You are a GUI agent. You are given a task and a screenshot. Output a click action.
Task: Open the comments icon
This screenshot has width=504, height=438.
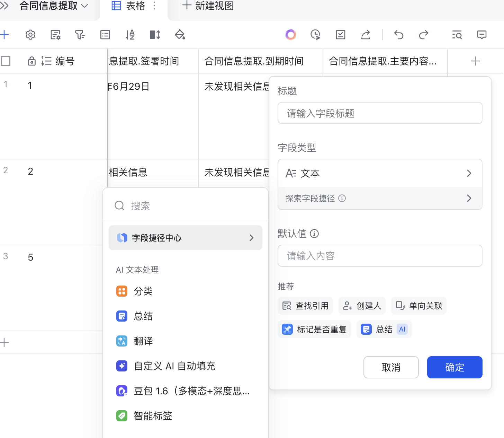pyautogui.click(x=481, y=35)
